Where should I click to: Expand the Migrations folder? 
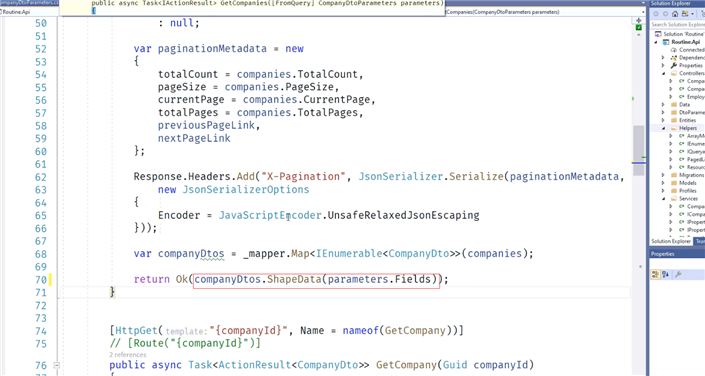point(663,175)
